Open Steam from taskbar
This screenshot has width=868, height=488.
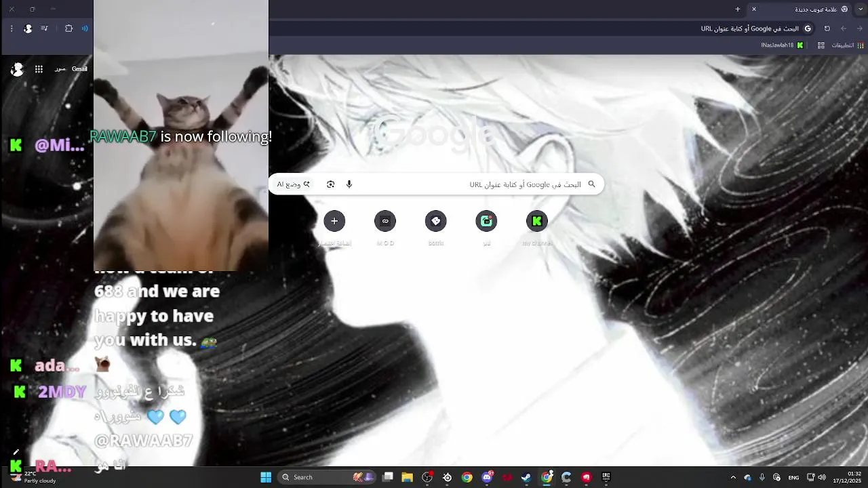click(x=526, y=477)
